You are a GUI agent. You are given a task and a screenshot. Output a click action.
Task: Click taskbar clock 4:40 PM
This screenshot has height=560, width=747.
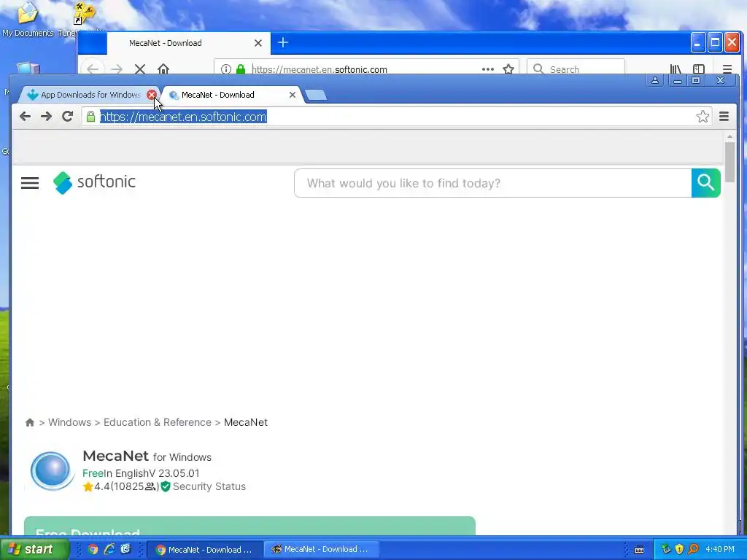coord(720,549)
